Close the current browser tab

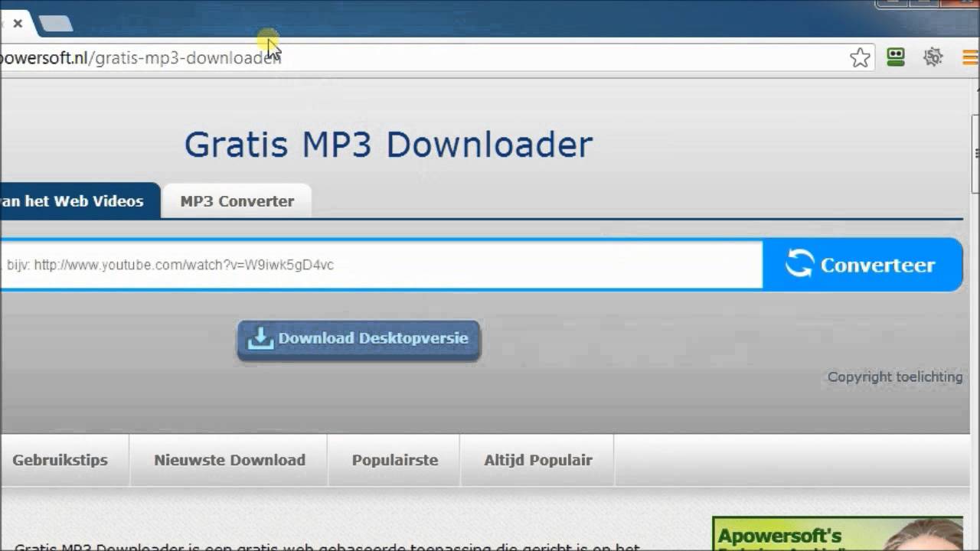pos(18,24)
